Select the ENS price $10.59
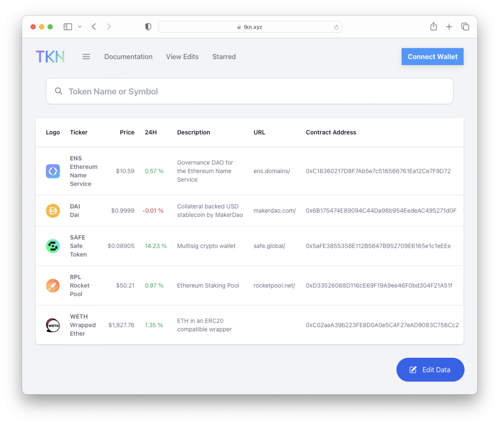The height and width of the screenshot is (422, 504). 125,171
